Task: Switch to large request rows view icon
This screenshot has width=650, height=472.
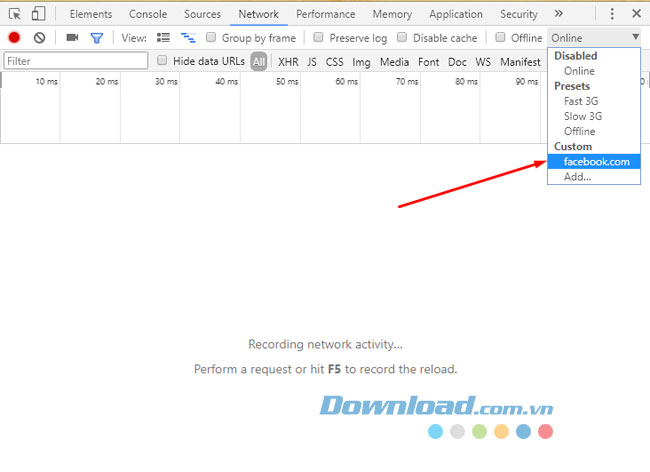Action: pos(163,37)
